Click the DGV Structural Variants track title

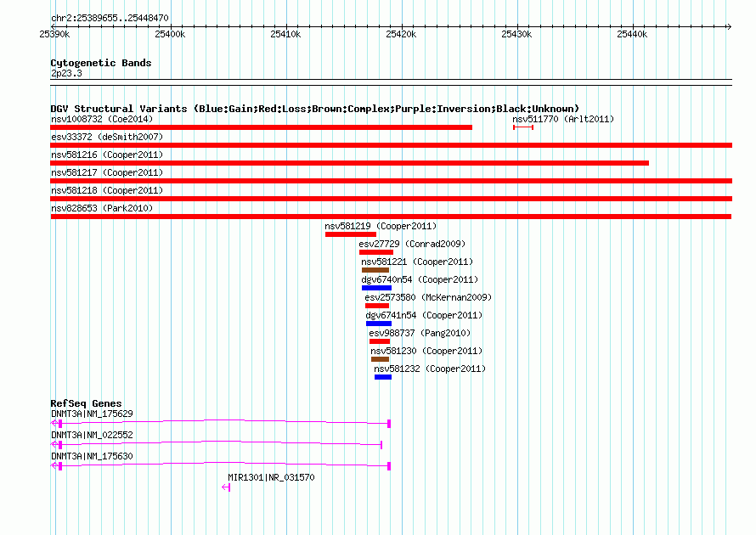315,109
